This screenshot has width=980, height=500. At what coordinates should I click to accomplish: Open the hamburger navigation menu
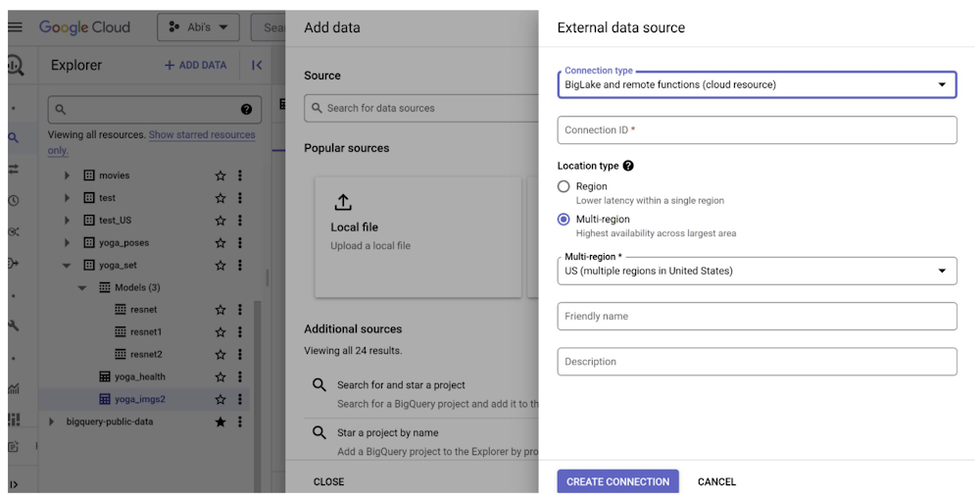click(15, 27)
